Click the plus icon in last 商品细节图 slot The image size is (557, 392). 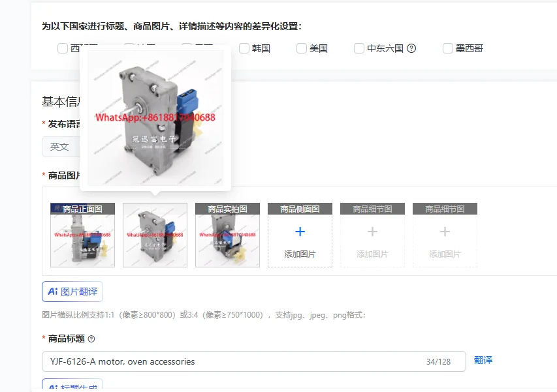point(445,232)
